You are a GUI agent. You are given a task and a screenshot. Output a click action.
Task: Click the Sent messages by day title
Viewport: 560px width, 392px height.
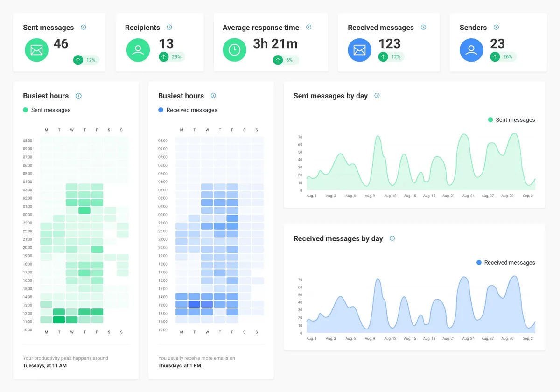tap(330, 96)
